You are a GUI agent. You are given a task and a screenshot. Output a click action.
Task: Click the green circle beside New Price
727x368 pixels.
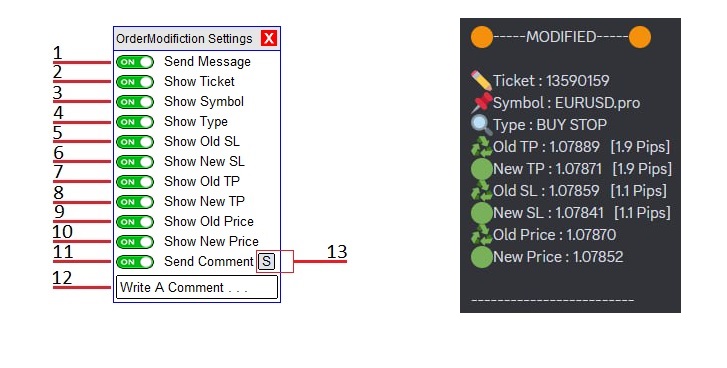tap(481, 257)
